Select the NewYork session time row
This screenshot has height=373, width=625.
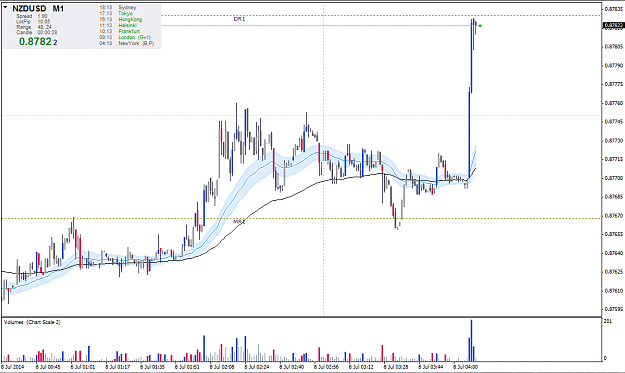127,43
